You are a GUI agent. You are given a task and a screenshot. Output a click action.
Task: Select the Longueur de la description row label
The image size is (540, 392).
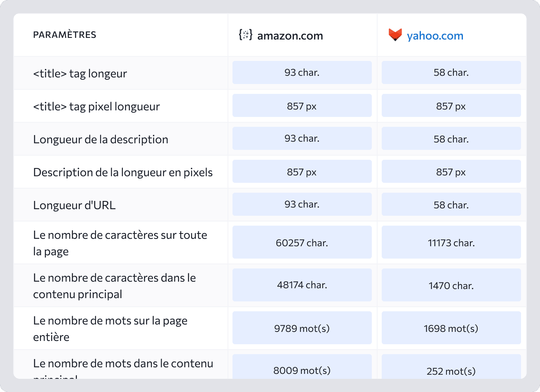tap(101, 139)
